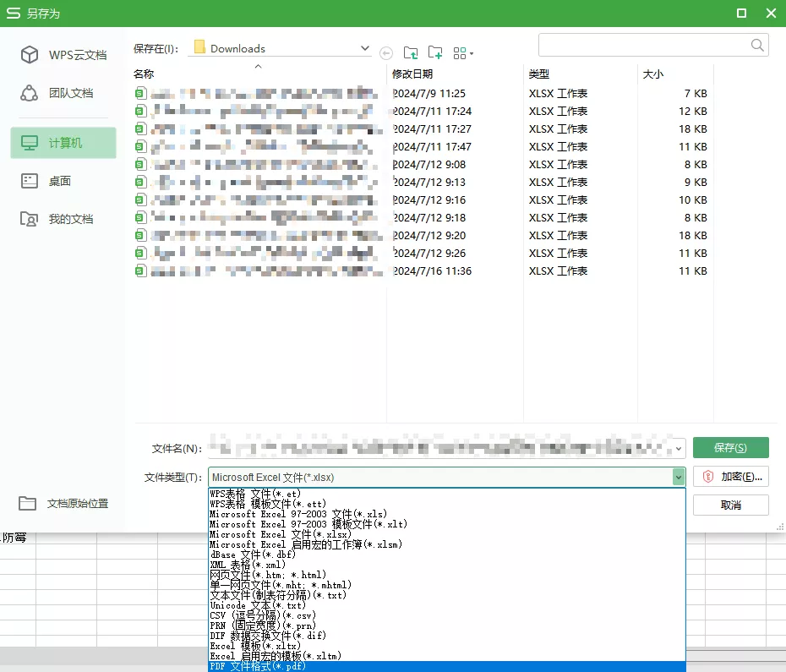Choose Excel 模板(*.xltx) file type
Image resolution: width=786 pixels, height=672 pixels.
(x=255, y=646)
